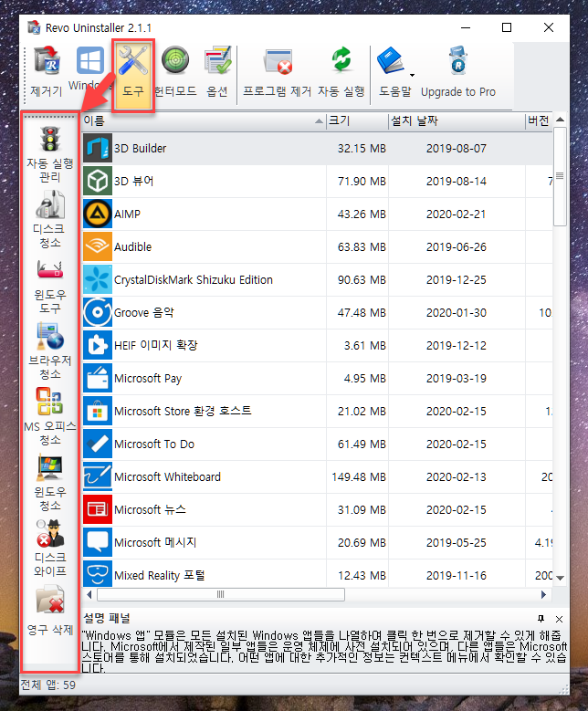Sort list by 설치 날짜 column header
This screenshot has width=588, height=711.
point(457,121)
